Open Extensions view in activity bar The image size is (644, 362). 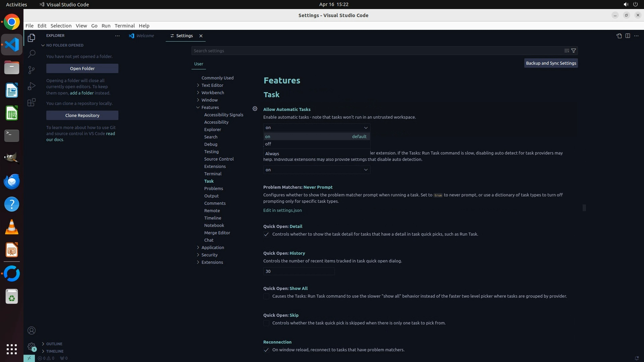32,102
